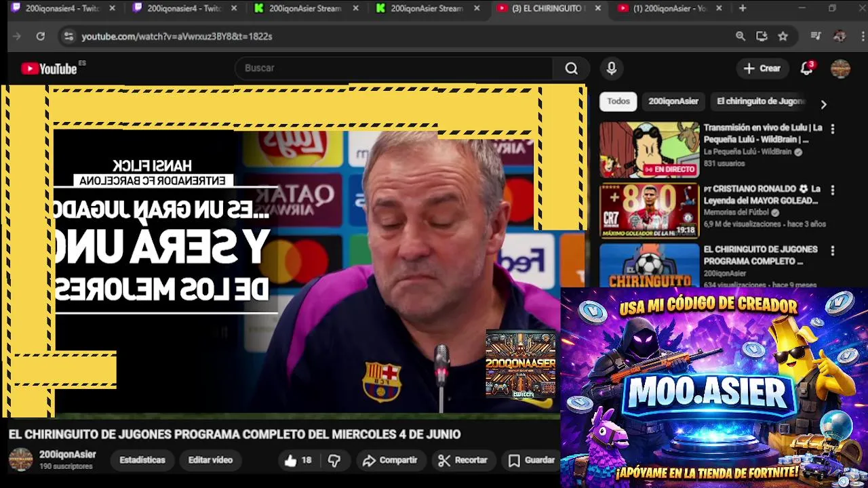Viewport: 868px width, 488px height.
Task: Dislike the video with thumbs down
Action: click(334, 460)
